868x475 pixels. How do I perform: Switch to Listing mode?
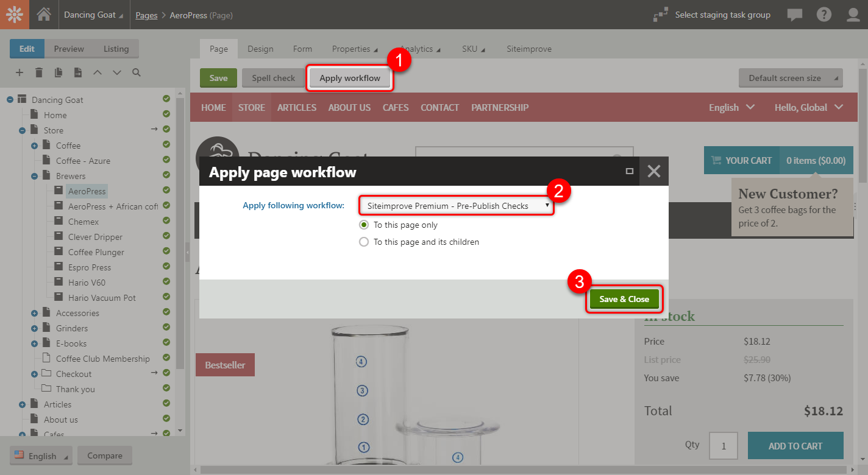[x=116, y=49]
